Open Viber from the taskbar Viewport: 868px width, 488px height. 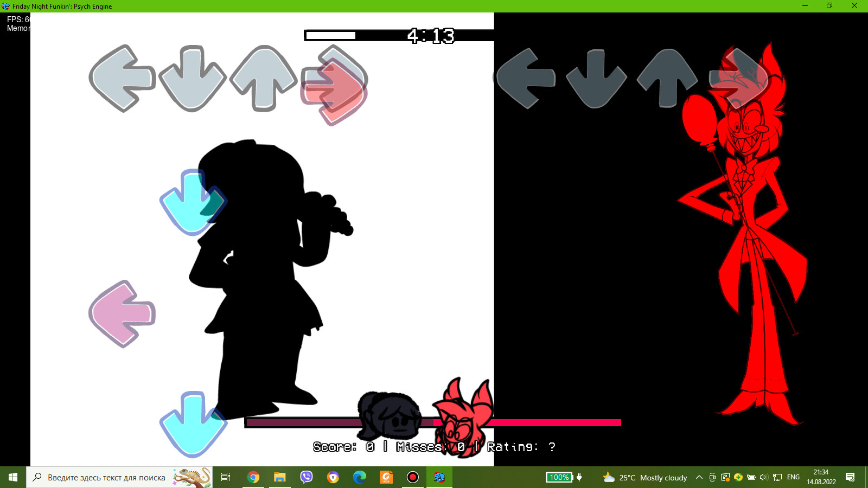(307, 477)
